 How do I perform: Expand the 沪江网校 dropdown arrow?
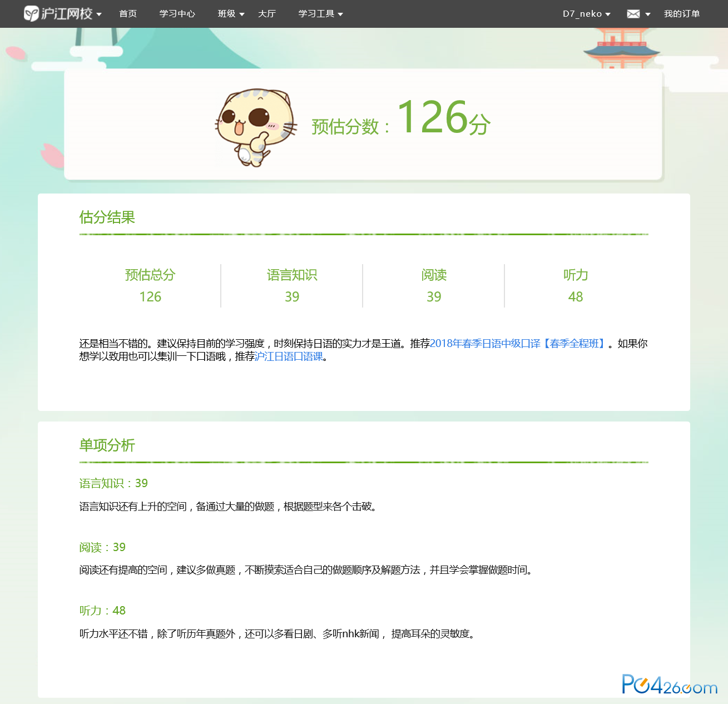99,14
